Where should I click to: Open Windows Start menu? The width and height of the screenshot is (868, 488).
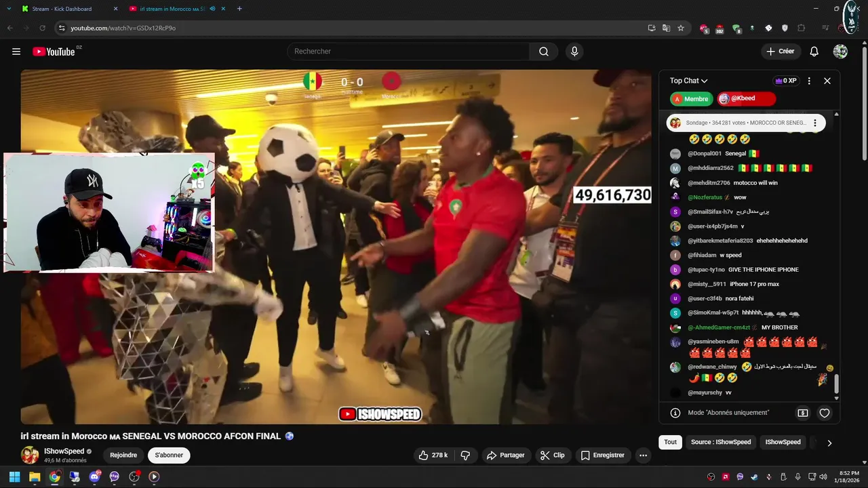14,476
